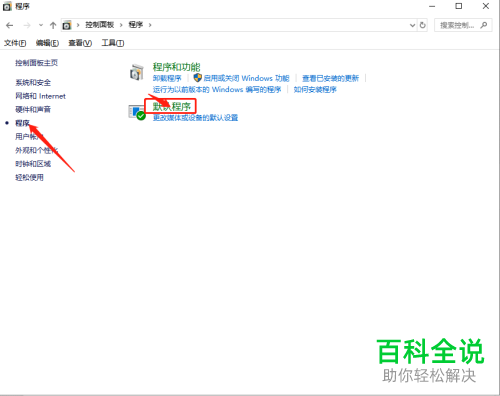Open the address bar history dropdown
This screenshot has width=500, height=396.
click(412, 25)
